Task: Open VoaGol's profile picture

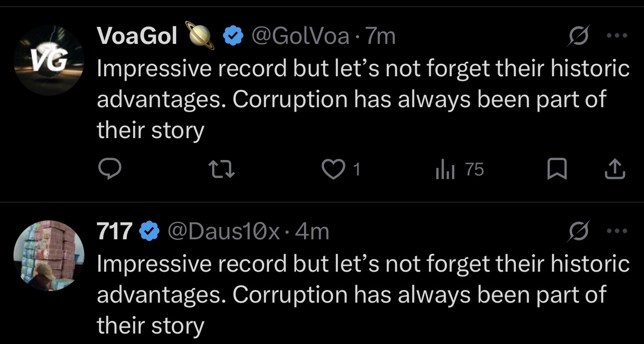Action: [x=48, y=60]
